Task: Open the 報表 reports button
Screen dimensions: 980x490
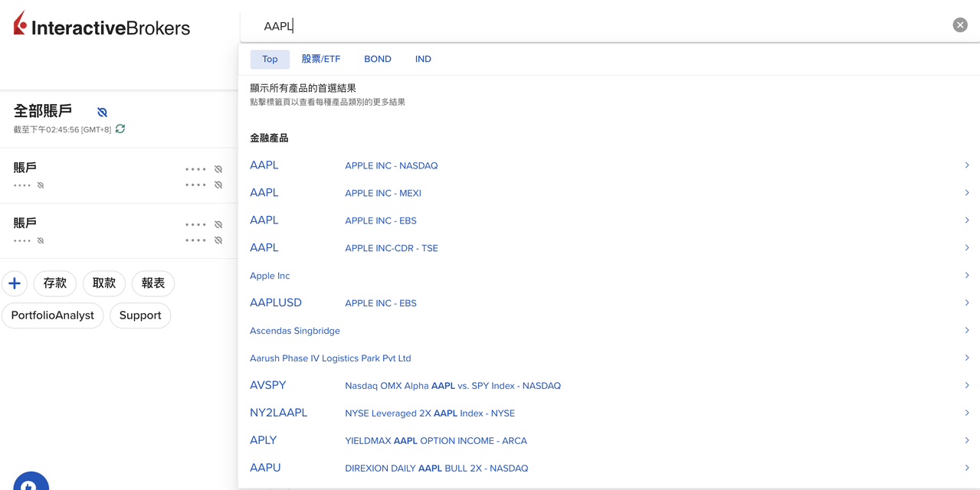Action: coord(153,283)
